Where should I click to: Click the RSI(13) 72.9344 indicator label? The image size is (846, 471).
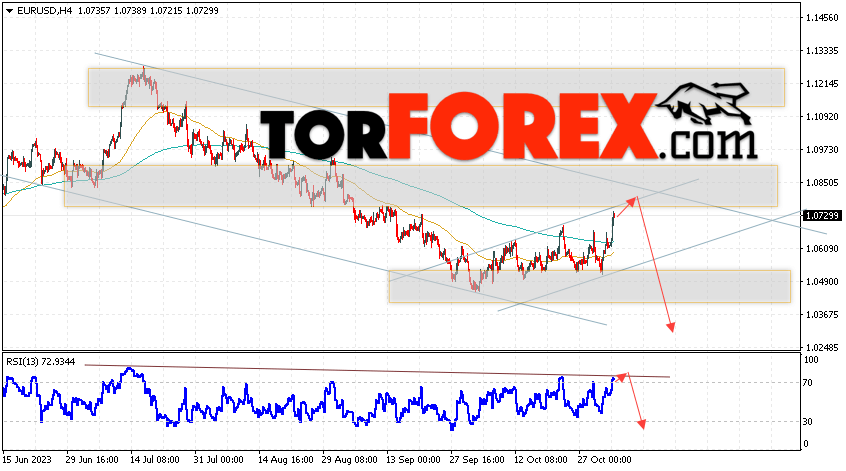(40, 361)
